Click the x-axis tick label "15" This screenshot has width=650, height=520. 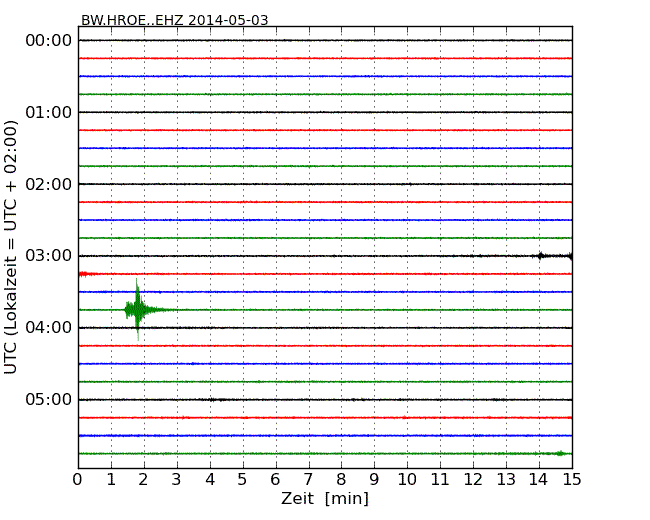tap(572, 480)
